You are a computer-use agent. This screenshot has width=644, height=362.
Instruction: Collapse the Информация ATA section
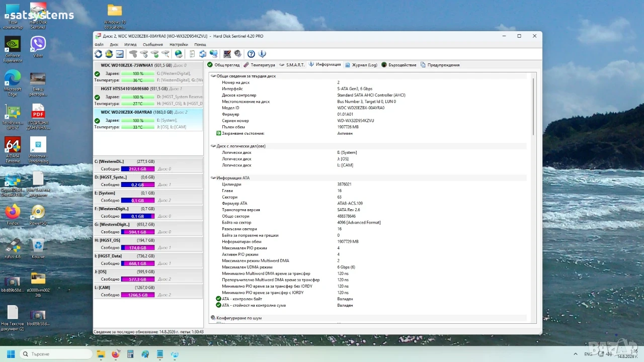pos(213,178)
